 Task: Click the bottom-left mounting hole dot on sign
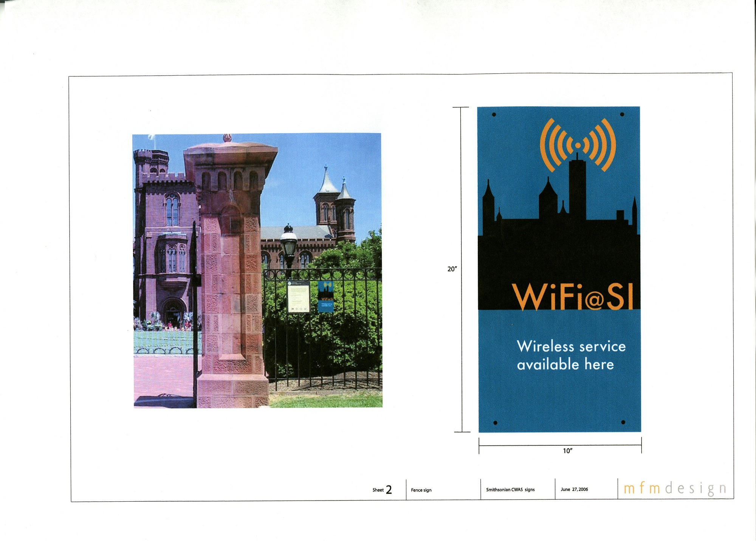[x=495, y=423]
